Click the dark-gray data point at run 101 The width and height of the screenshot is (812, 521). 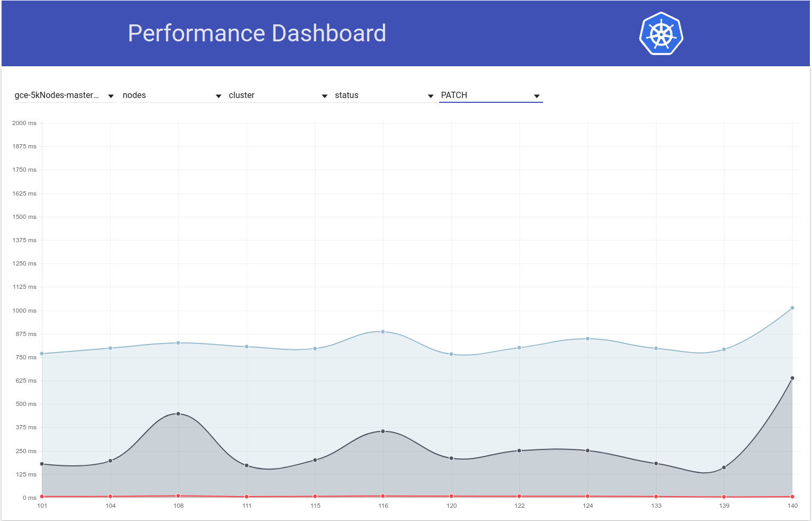coord(42,464)
